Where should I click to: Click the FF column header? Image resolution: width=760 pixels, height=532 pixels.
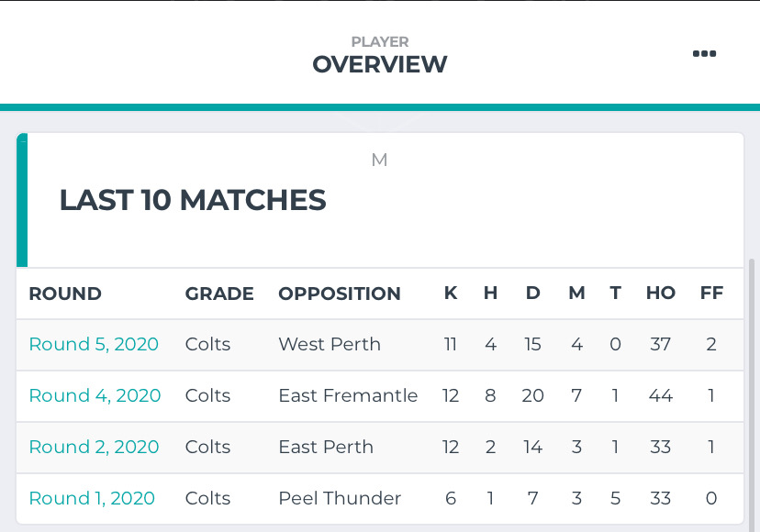point(711,294)
